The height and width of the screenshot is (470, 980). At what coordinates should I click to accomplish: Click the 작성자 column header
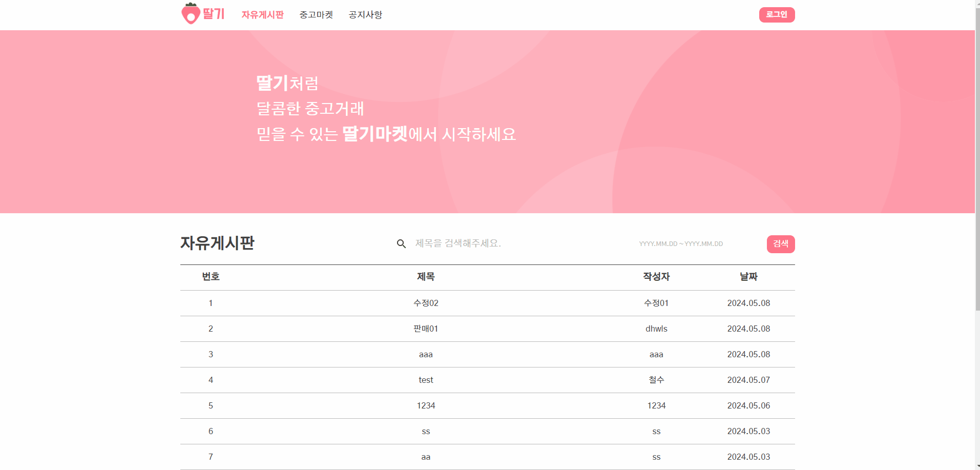pos(656,277)
